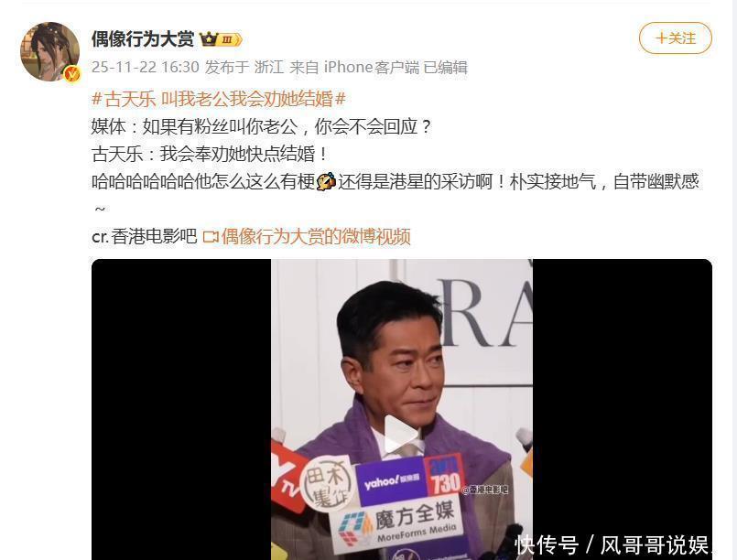Open the crown membership level badge
737x560 pixels.
tap(221, 39)
